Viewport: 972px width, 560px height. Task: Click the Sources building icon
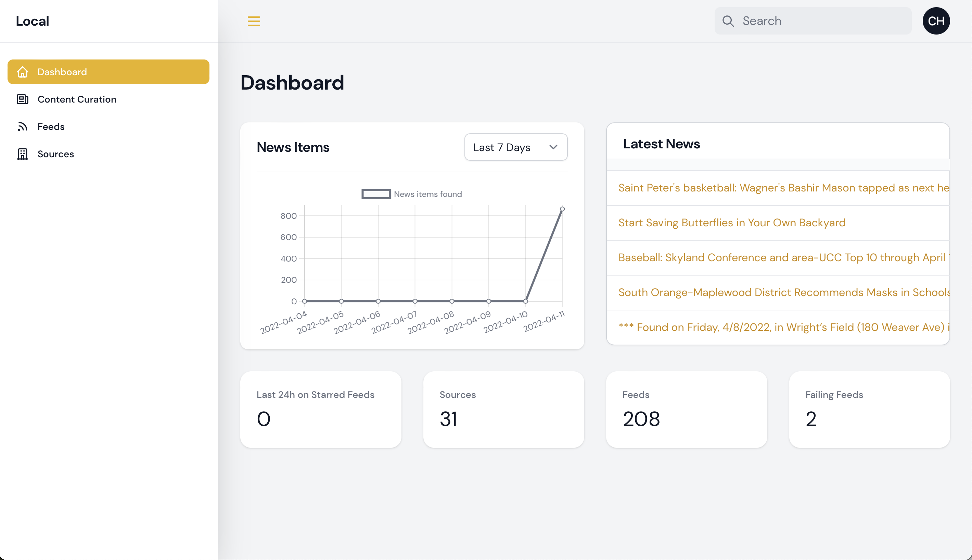click(x=22, y=154)
